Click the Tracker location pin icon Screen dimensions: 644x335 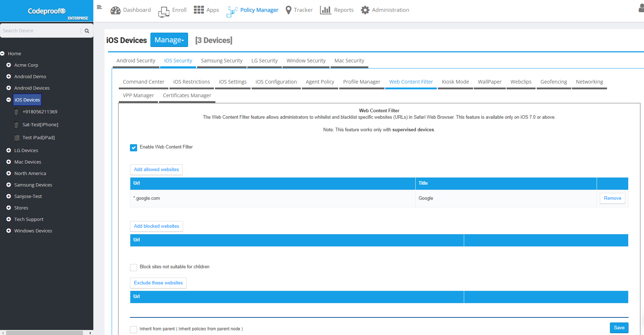[288, 10]
